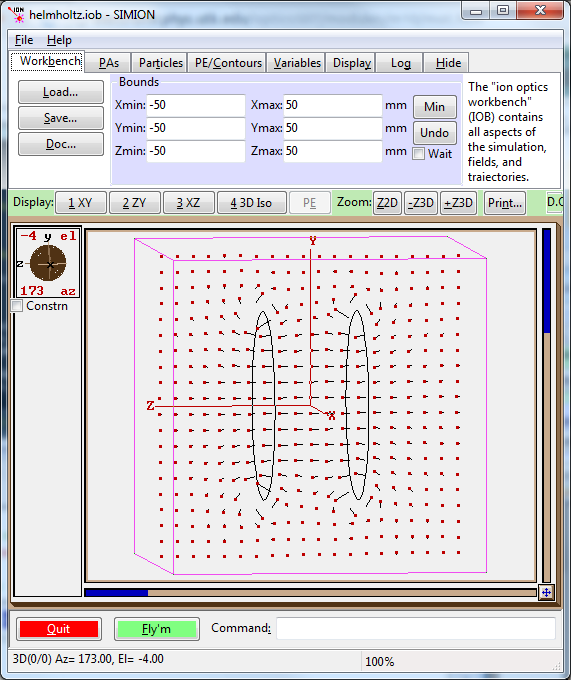
Task: Click the vertical view scrollbar thumb
Action: click(546, 281)
